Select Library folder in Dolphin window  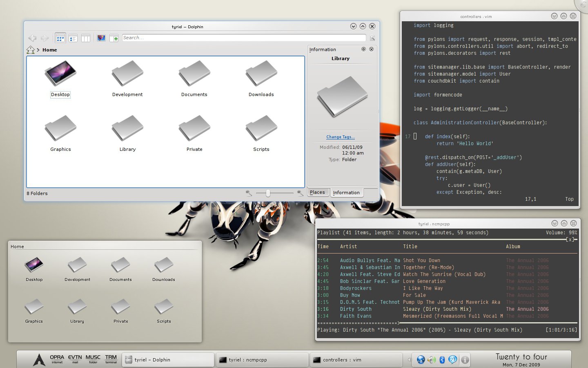(127, 134)
